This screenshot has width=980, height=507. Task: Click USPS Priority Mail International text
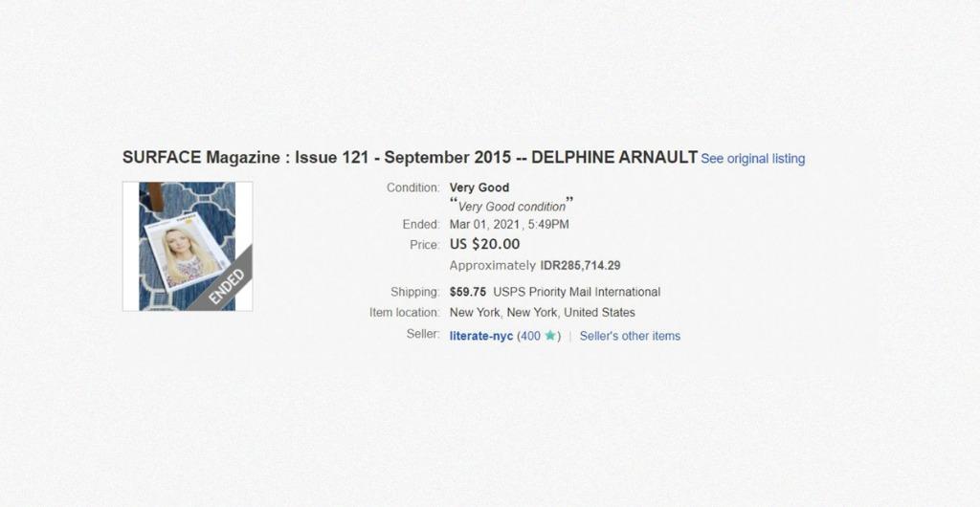pyautogui.click(x=576, y=292)
